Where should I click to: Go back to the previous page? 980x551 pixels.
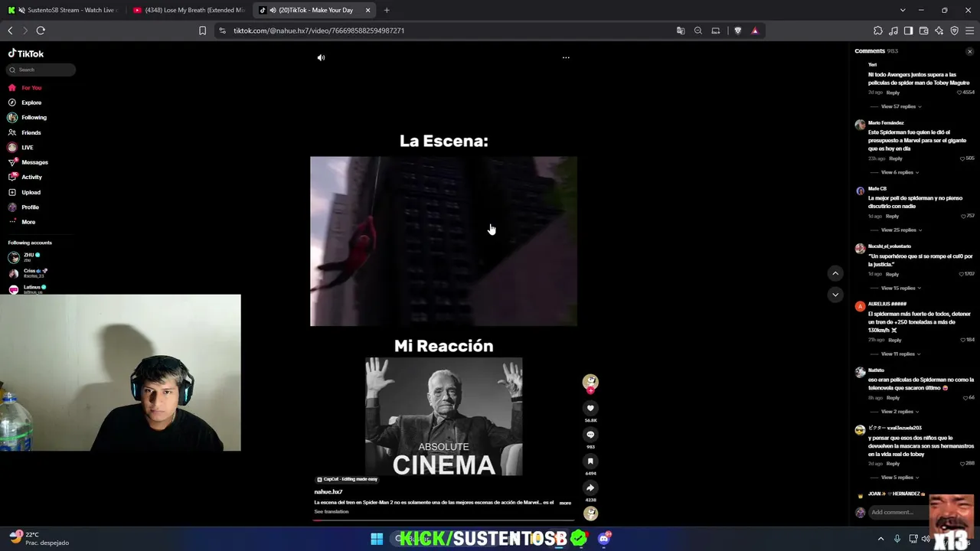tap(10, 31)
